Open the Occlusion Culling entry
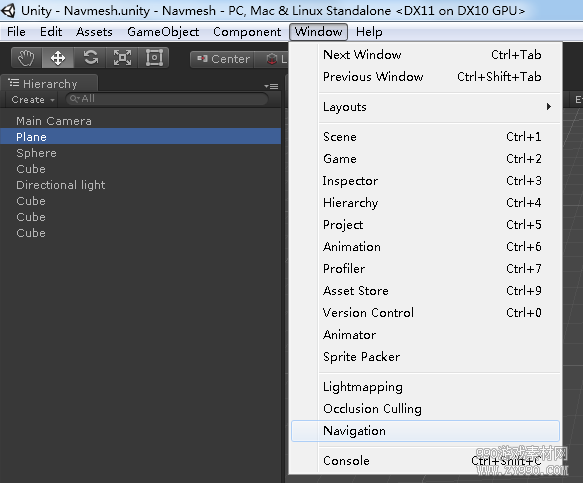 pos(425,409)
